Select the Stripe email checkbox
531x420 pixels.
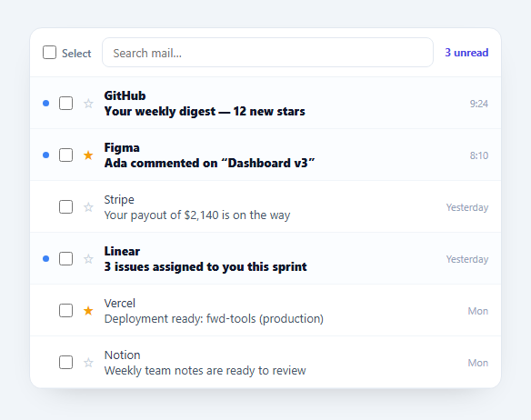click(65, 207)
